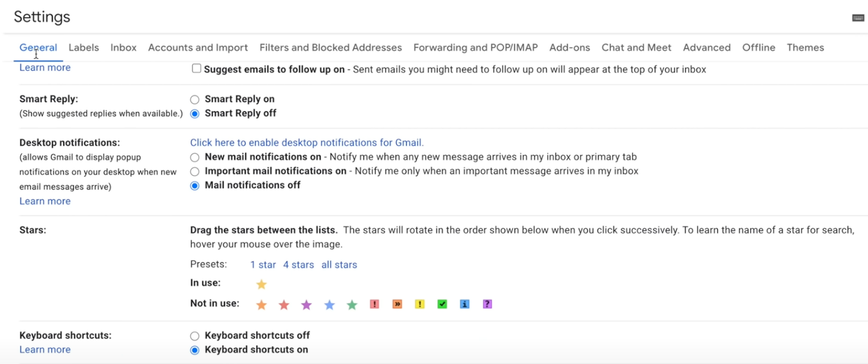The width and height of the screenshot is (868, 364).
Task: Select the green check mark icon
Action: [x=442, y=304]
